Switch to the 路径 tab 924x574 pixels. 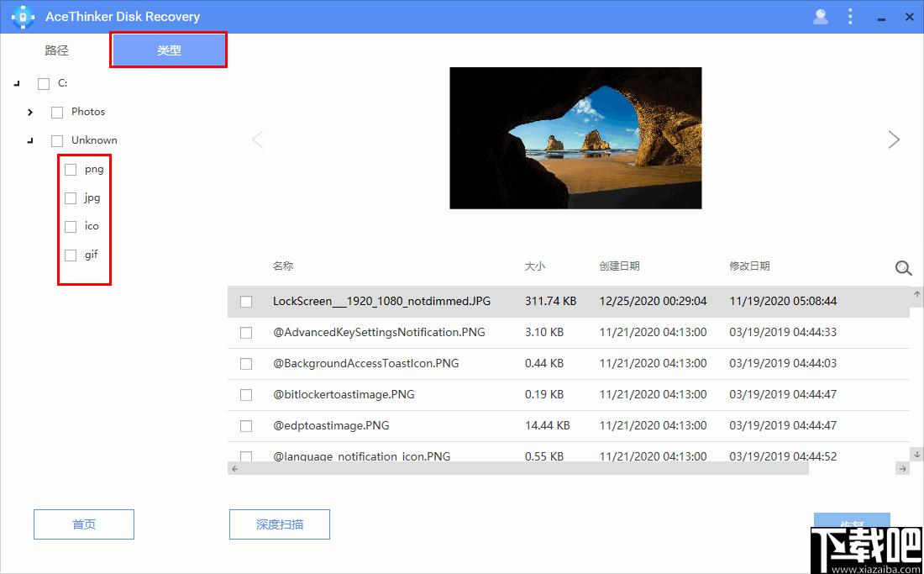pyautogui.click(x=56, y=50)
